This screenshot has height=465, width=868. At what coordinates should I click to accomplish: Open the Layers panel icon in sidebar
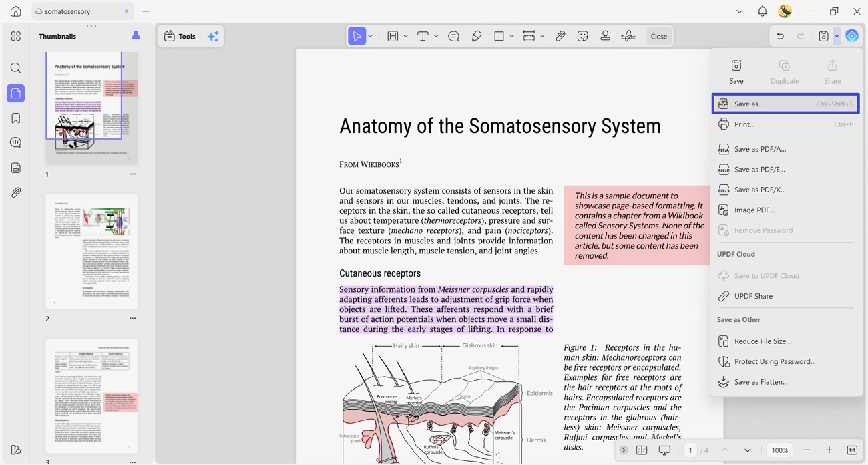pyautogui.click(x=16, y=168)
